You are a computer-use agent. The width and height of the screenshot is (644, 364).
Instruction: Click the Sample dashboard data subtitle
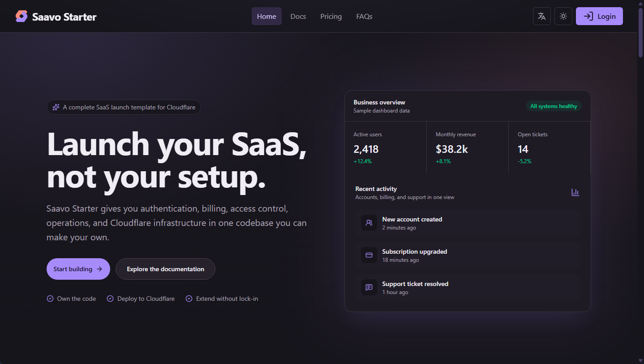[382, 111]
